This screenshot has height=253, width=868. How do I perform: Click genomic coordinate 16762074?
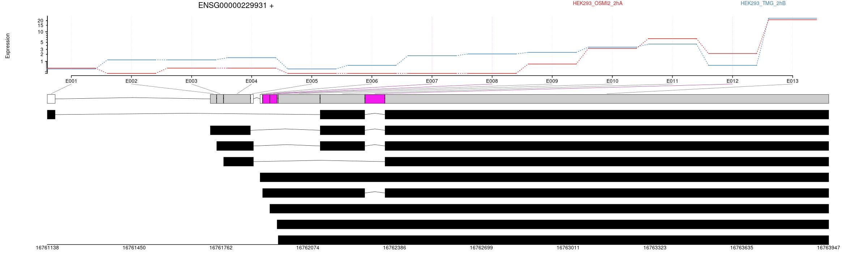pos(308,248)
